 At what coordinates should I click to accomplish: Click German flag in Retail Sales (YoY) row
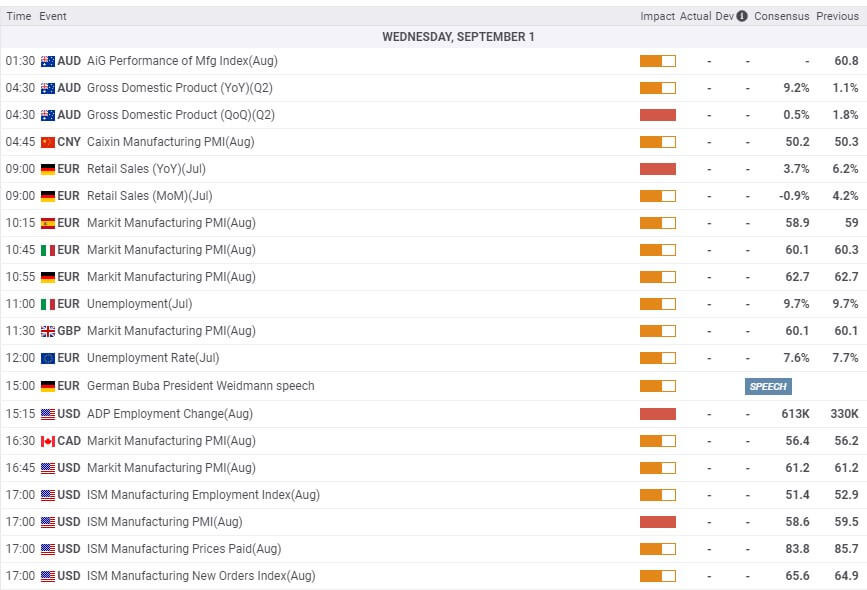coord(48,169)
